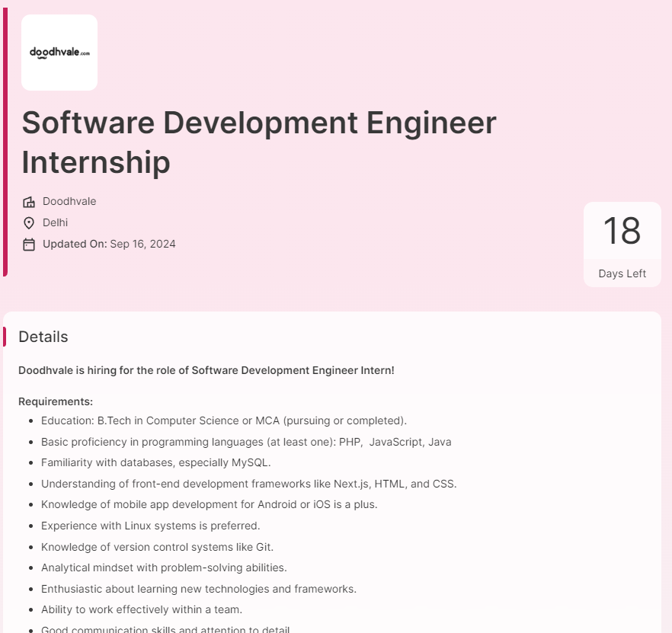Click the location pin icon beside Delhi
Image resolution: width=672 pixels, height=633 pixels.
(x=29, y=223)
